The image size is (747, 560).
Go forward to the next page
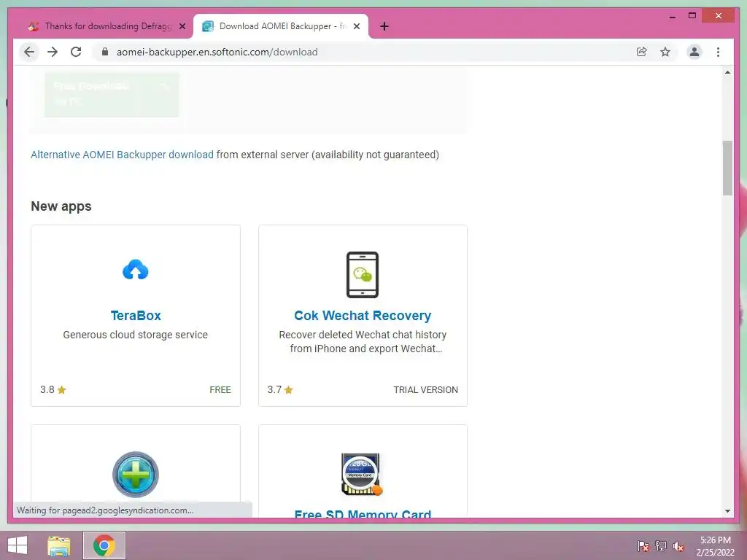click(53, 52)
